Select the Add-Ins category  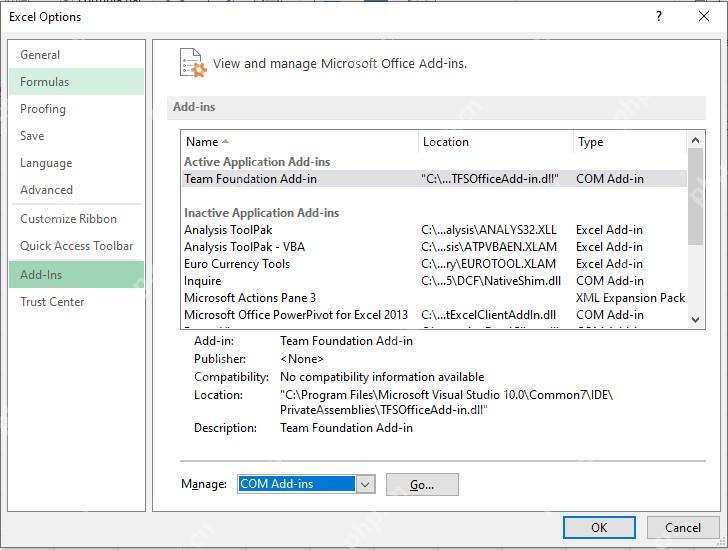point(76,274)
